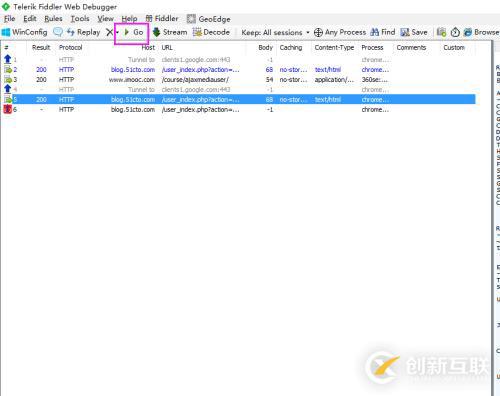The width and height of the screenshot is (500, 396).
Task: Open the Remove sessions X dropdown
Action: (x=112, y=32)
